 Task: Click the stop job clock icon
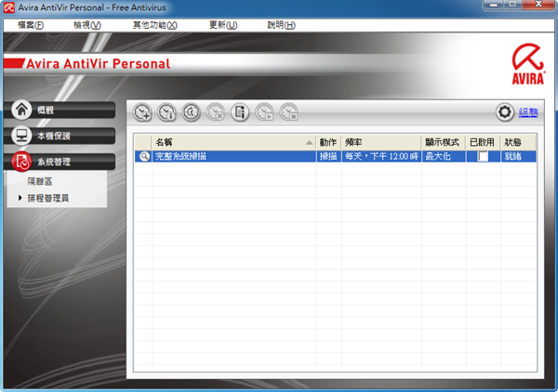[x=288, y=112]
